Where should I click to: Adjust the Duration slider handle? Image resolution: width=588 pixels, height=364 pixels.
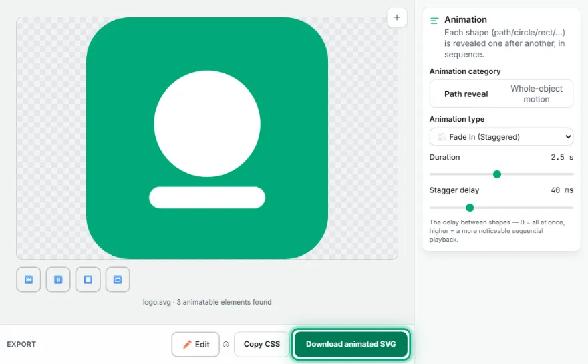pos(497,174)
